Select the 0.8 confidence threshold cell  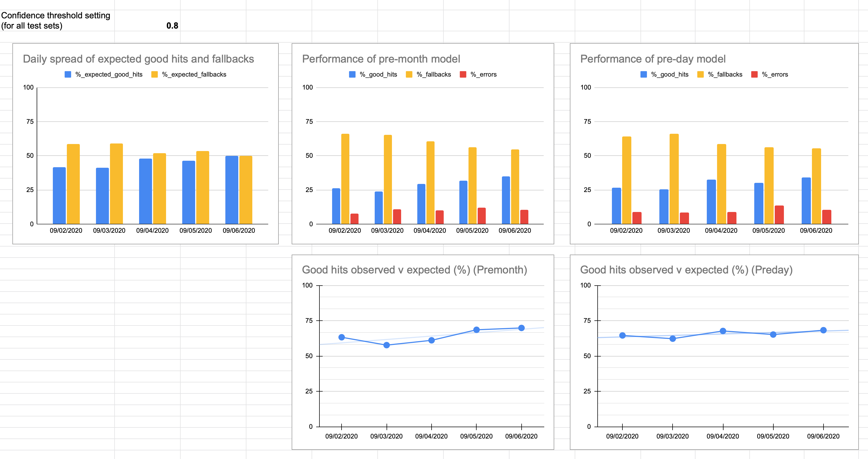tap(147, 21)
